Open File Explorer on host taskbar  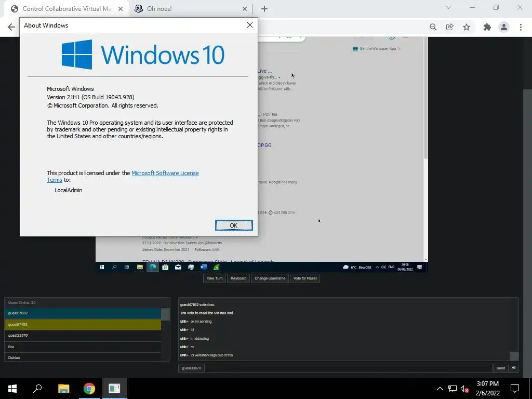[63, 389]
